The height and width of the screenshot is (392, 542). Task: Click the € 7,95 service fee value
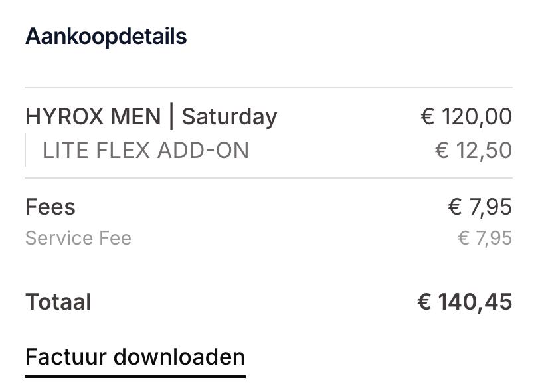tap(485, 238)
